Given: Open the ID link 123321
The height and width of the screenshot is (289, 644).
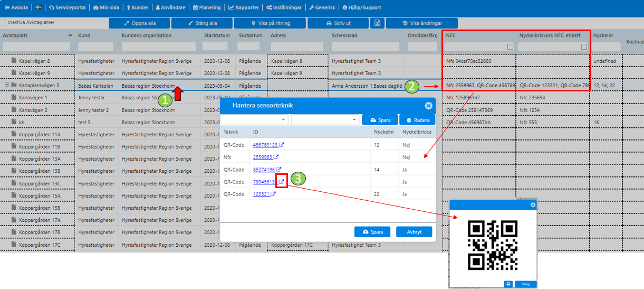Looking at the screenshot, I should (x=261, y=194).
